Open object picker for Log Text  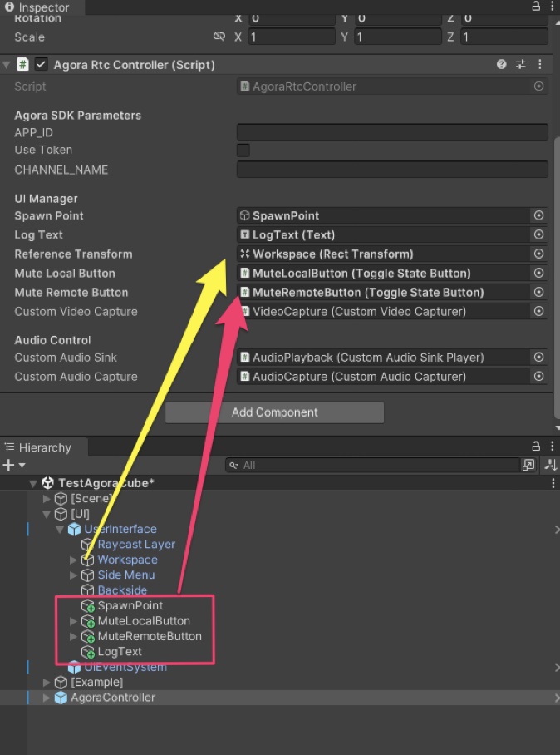click(x=539, y=234)
